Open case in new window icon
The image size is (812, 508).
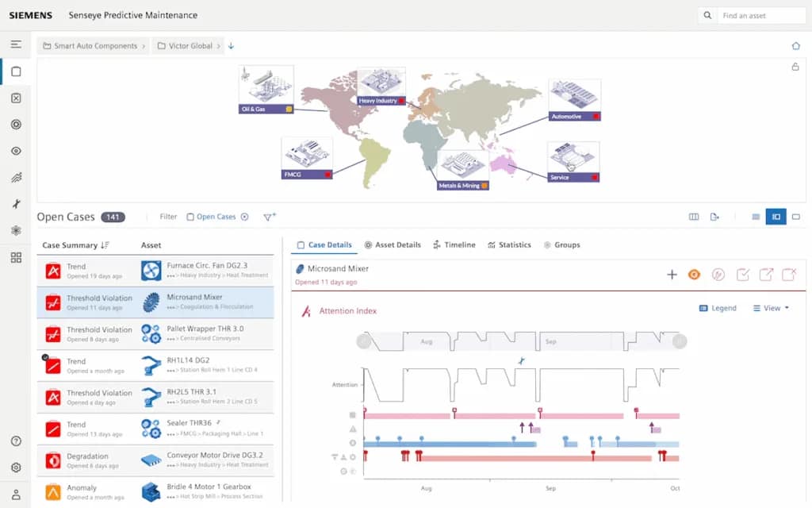point(766,275)
